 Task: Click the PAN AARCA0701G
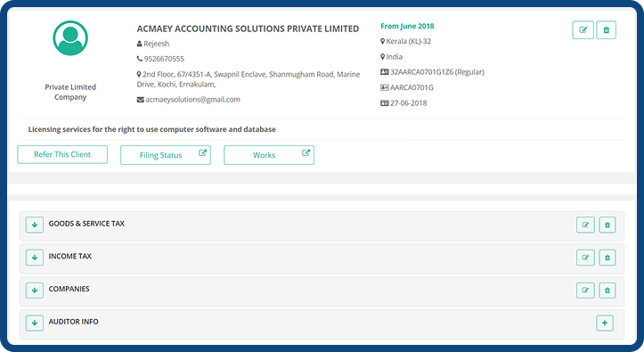coord(412,87)
